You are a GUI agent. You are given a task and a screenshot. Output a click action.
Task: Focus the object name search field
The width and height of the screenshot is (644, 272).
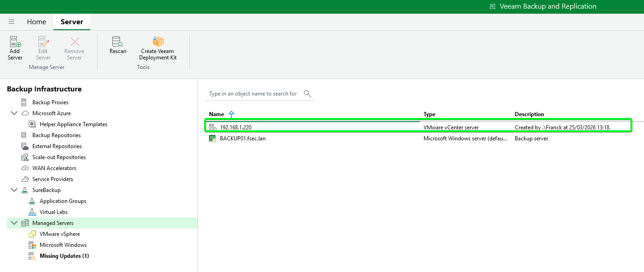click(x=253, y=94)
